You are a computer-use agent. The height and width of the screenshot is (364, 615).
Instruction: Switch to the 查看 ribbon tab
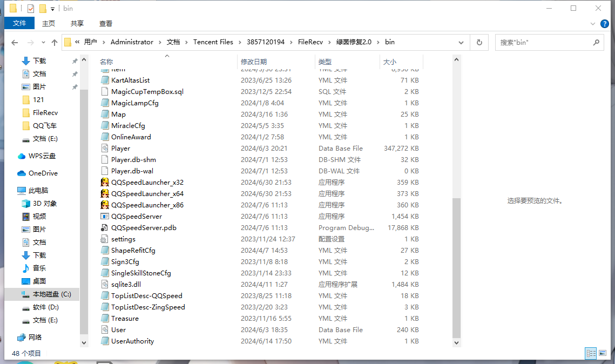(106, 23)
